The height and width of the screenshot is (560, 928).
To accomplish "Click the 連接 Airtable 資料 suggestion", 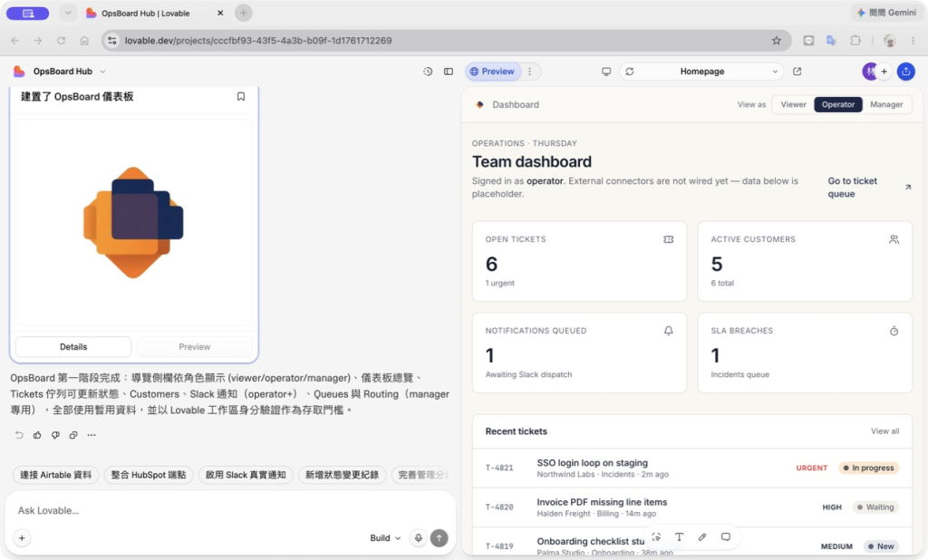I will 55,475.
